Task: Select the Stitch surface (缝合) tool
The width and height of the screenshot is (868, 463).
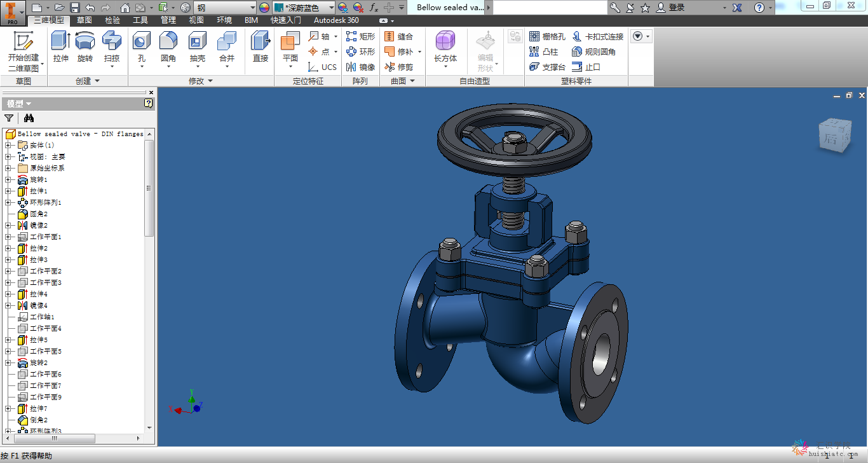Action: tap(399, 36)
